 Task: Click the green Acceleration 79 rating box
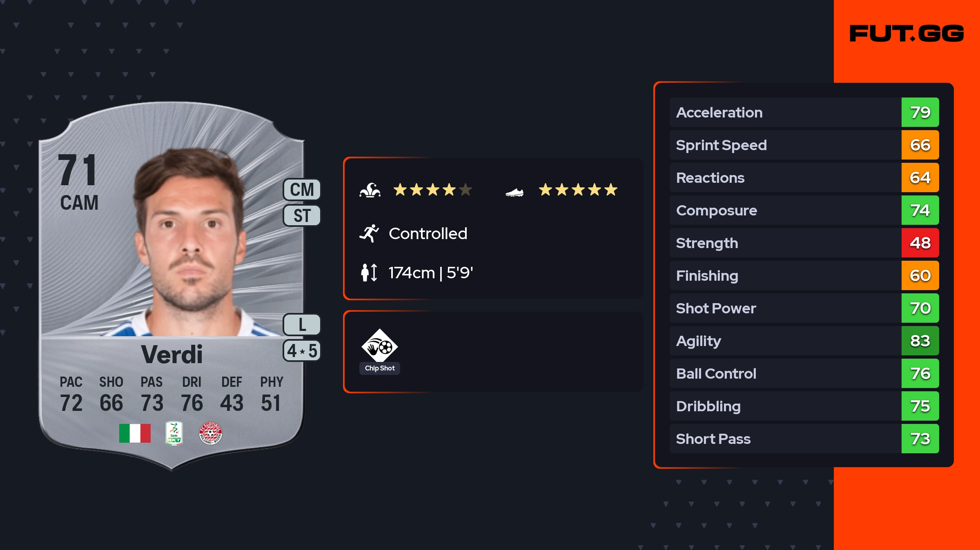coord(920,112)
